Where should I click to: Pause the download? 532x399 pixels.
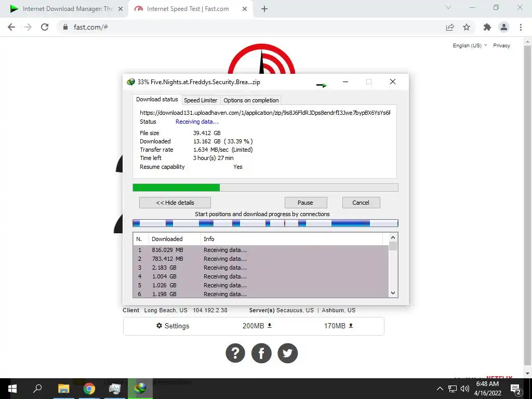305,203
